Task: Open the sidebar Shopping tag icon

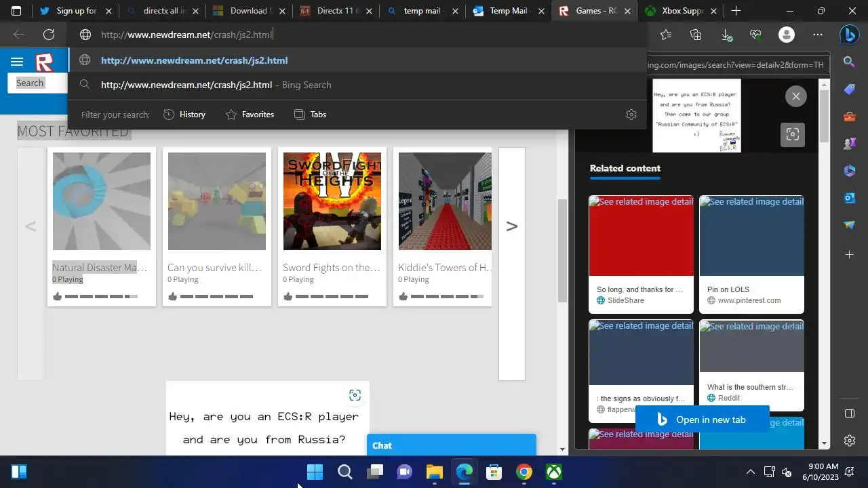Action: coord(849,89)
